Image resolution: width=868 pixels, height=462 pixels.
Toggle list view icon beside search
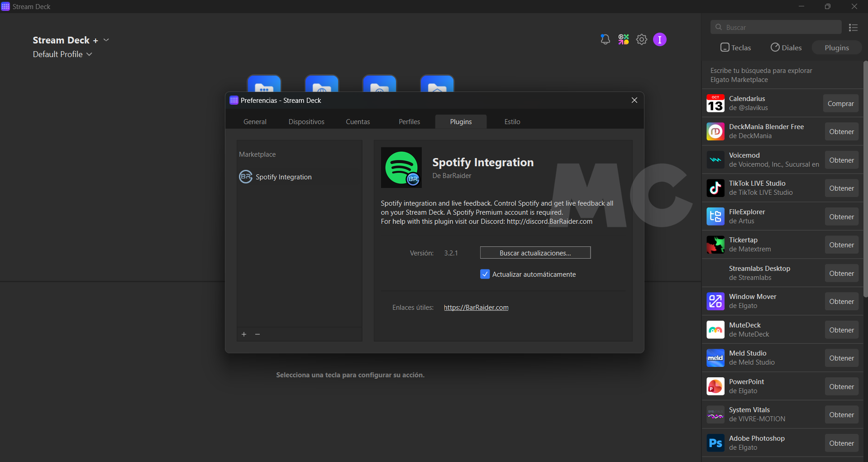853,28
